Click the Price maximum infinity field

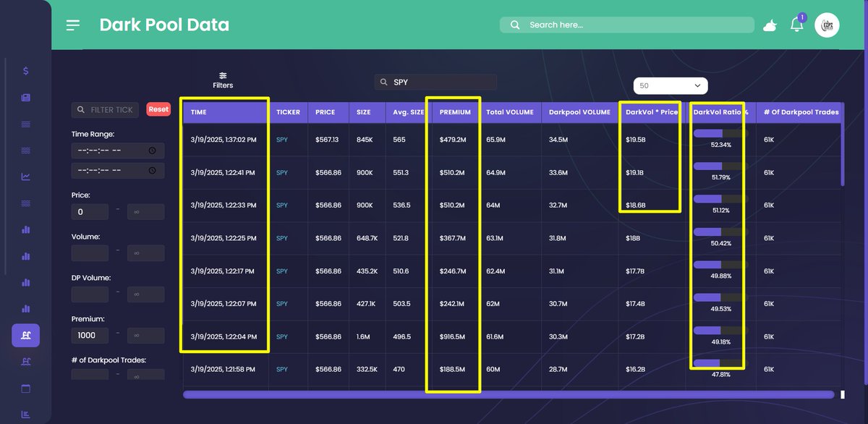(145, 212)
